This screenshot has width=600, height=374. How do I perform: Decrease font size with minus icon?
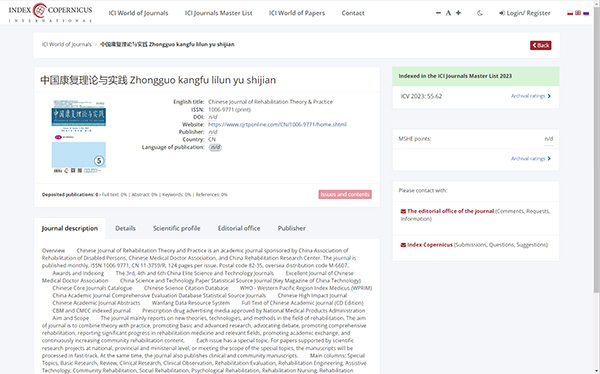pos(438,13)
